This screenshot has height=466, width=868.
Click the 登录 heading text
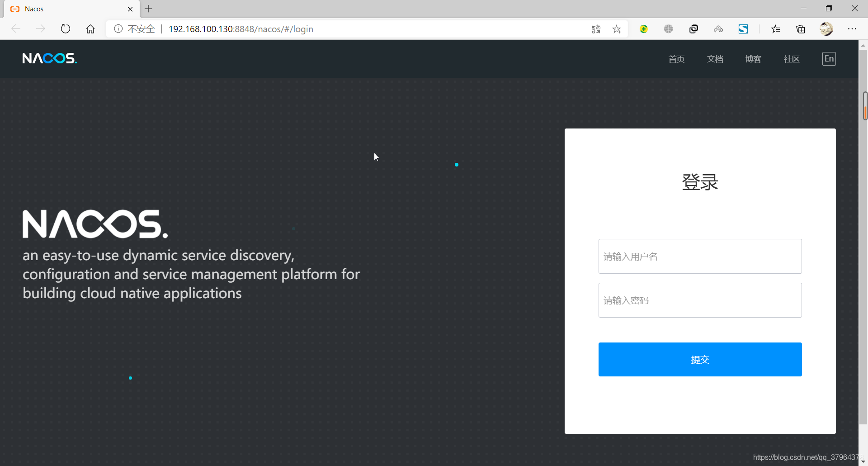coord(700,182)
